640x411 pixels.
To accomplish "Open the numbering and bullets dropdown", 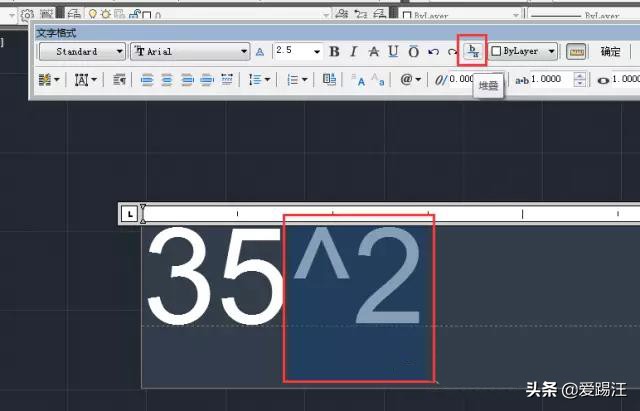I will pyautogui.click(x=297, y=80).
